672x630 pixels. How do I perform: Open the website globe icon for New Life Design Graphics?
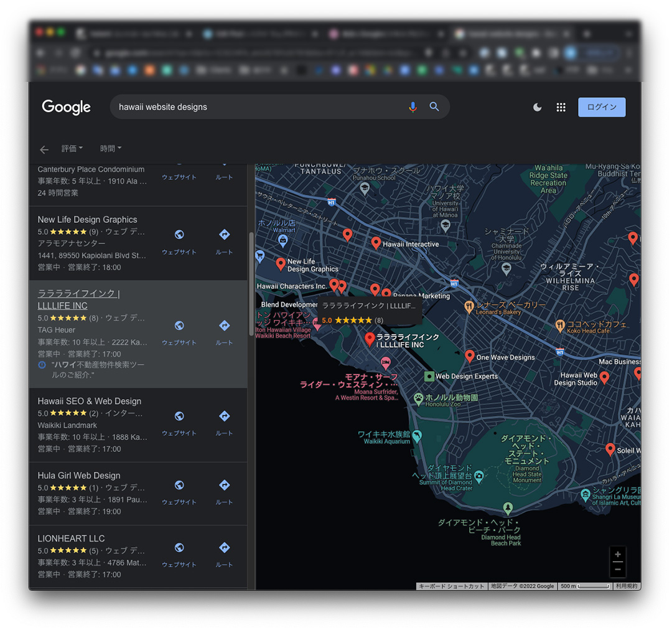coord(179,234)
